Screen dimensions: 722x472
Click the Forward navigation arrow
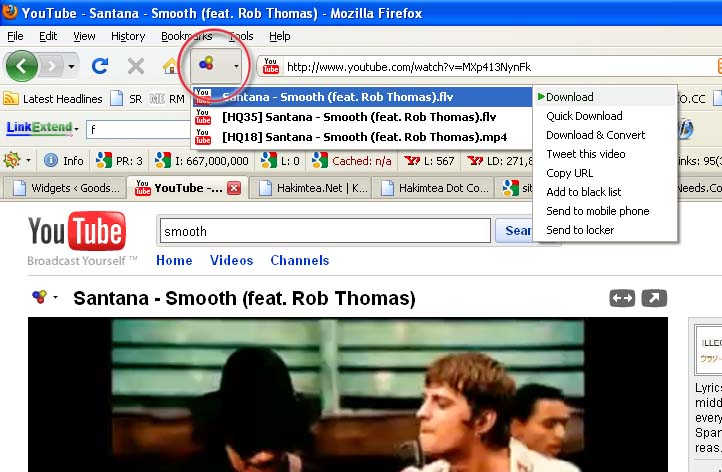(x=51, y=67)
